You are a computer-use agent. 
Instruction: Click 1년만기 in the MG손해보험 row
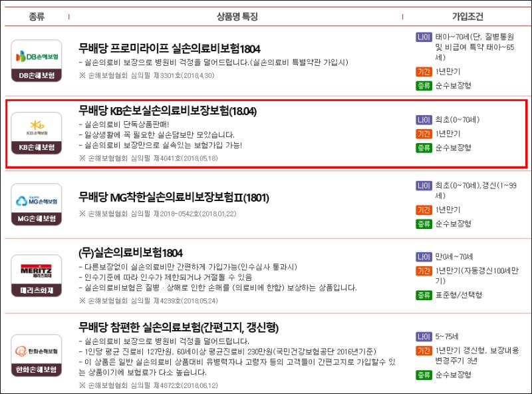tap(448, 210)
